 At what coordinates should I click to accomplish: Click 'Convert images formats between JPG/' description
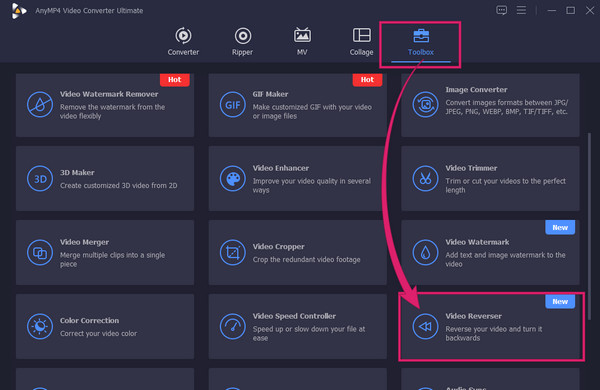tap(507, 107)
